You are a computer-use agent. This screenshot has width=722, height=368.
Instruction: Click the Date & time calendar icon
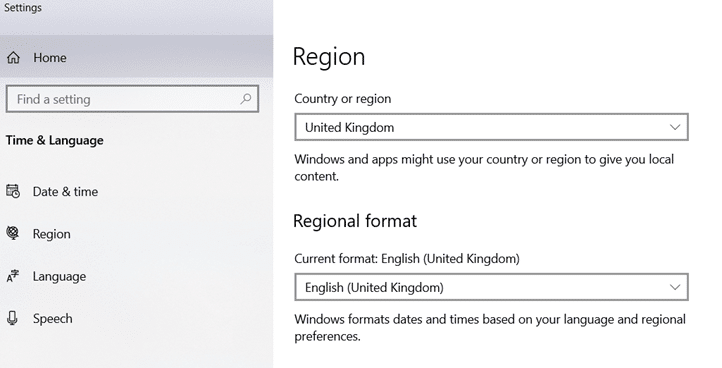click(x=13, y=191)
